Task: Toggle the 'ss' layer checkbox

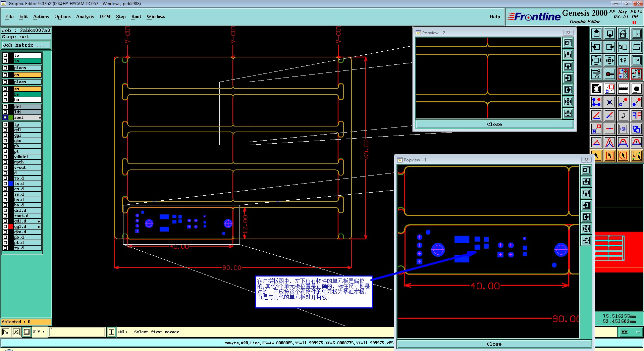Action: (x=5, y=89)
